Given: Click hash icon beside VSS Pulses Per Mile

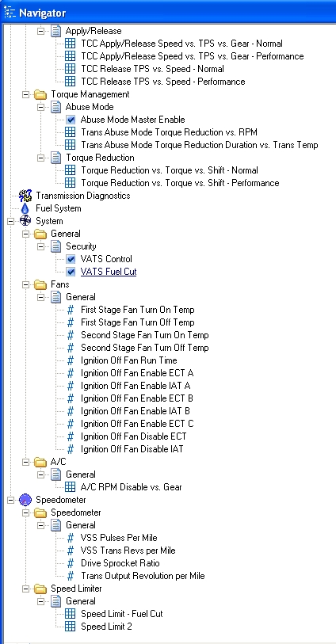Looking at the screenshot, I should [x=71, y=538].
